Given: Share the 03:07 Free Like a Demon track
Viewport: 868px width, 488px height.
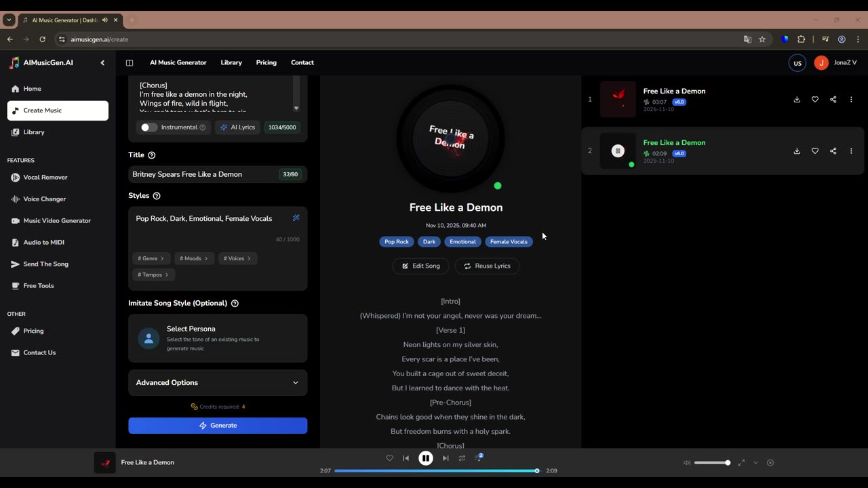Looking at the screenshot, I should pyautogui.click(x=833, y=100).
